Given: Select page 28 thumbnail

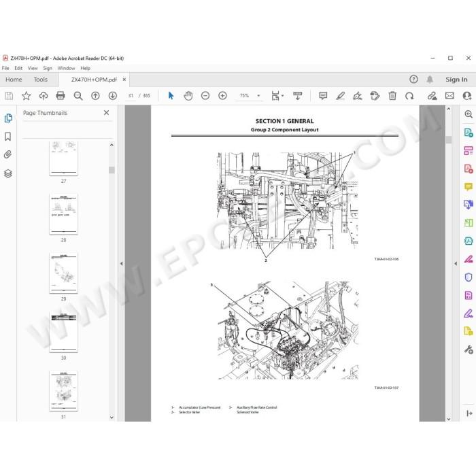Looking at the screenshot, I should (63, 214).
